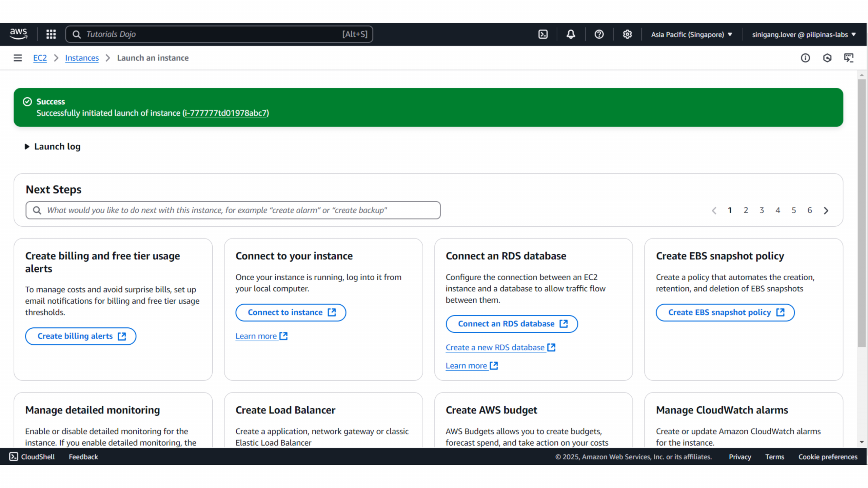The image size is (868, 488).
Task: Open the Asia Pacific (Singapore) region dropdown
Action: tap(691, 35)
